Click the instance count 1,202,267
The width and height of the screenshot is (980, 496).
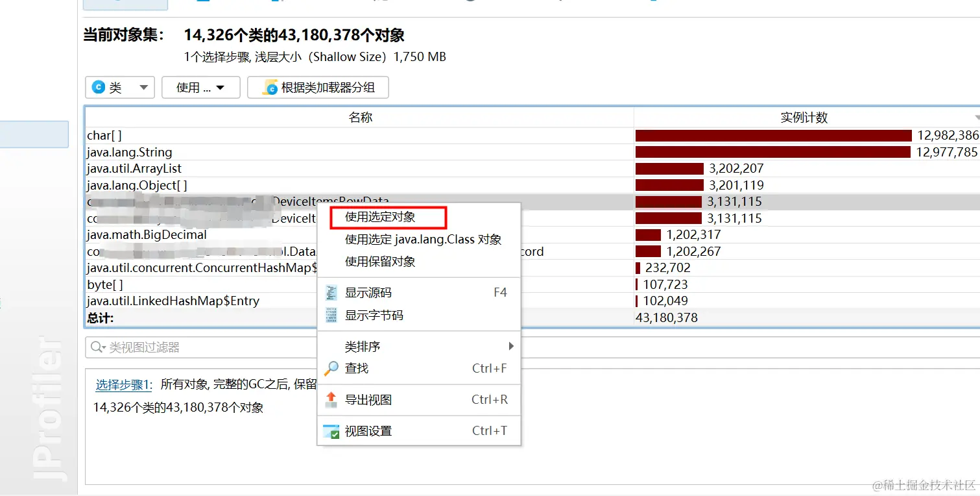(x=693, y=251)
